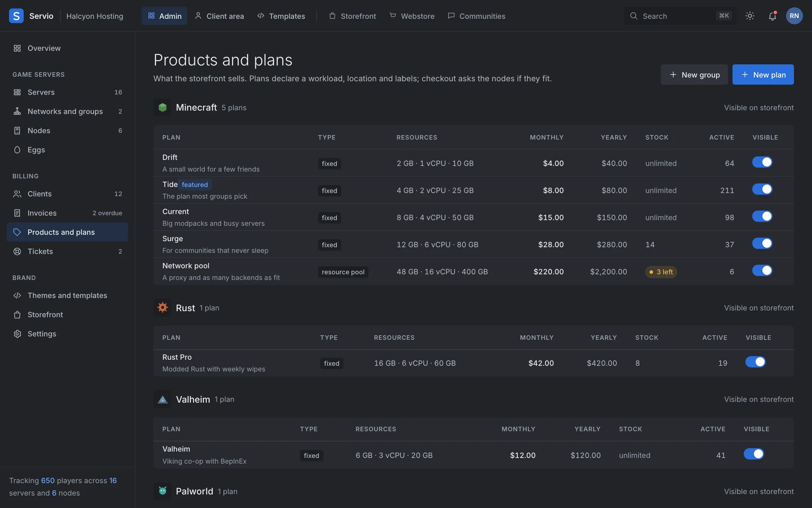Click the '3 left' stock badge

pyautogui.click(x=661, y=272)
